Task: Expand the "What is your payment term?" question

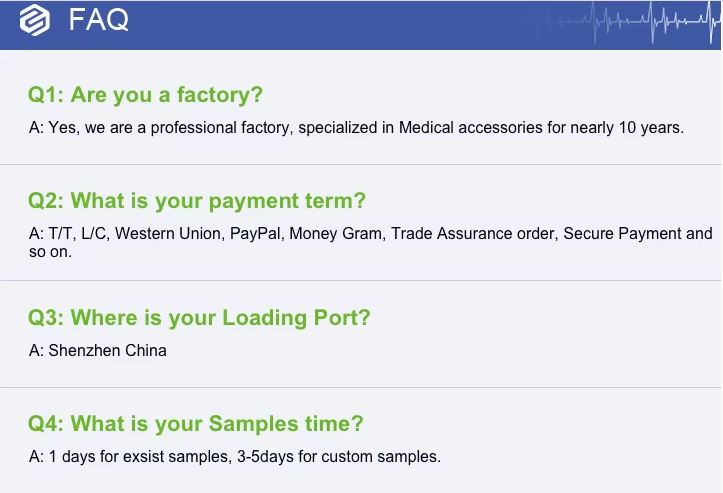Action: [x=197, y=201]
